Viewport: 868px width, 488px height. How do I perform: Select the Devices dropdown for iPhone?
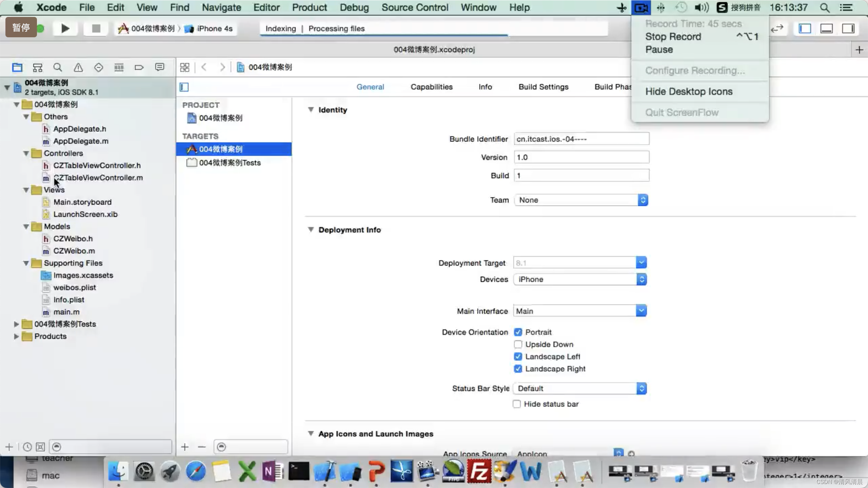579,279
